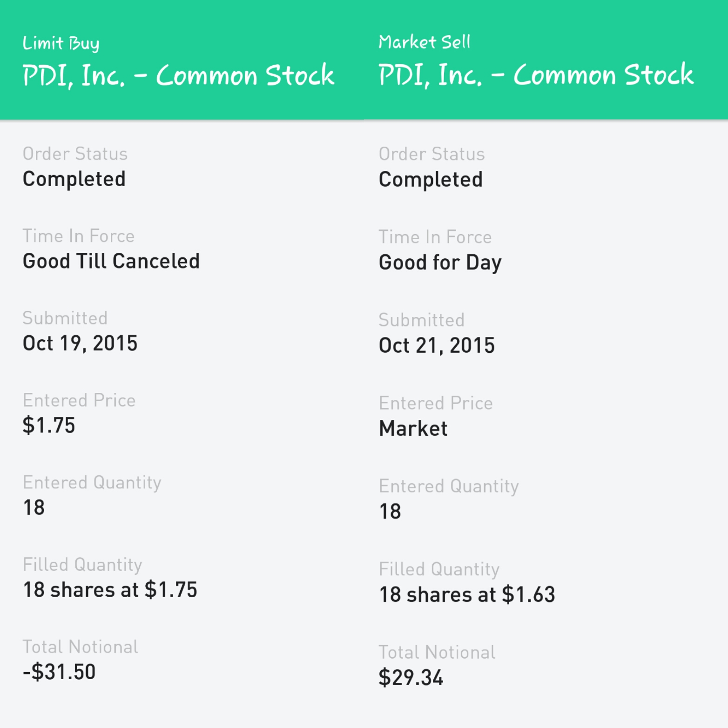Click the Limit Buy order heading
Viewport: 728px width, 728px height.
coord(61,43)
